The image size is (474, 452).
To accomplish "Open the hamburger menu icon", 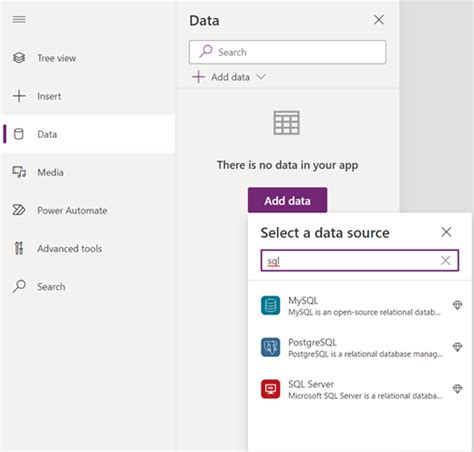I will (19, 20).
